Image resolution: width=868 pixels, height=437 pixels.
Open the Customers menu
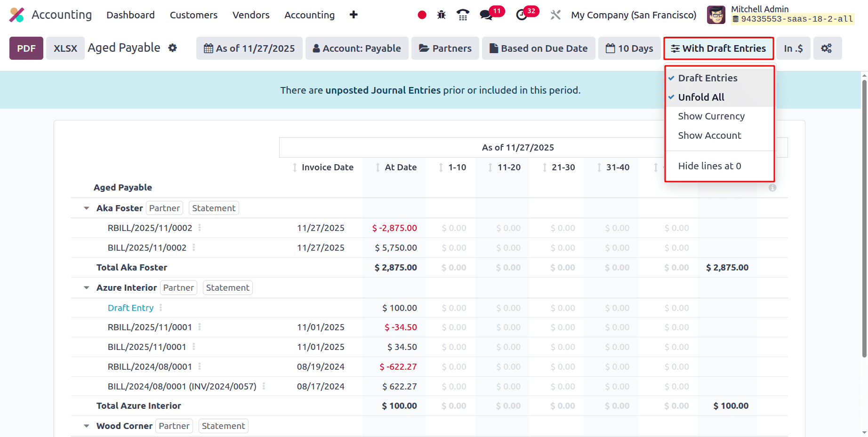pos(193,15)
